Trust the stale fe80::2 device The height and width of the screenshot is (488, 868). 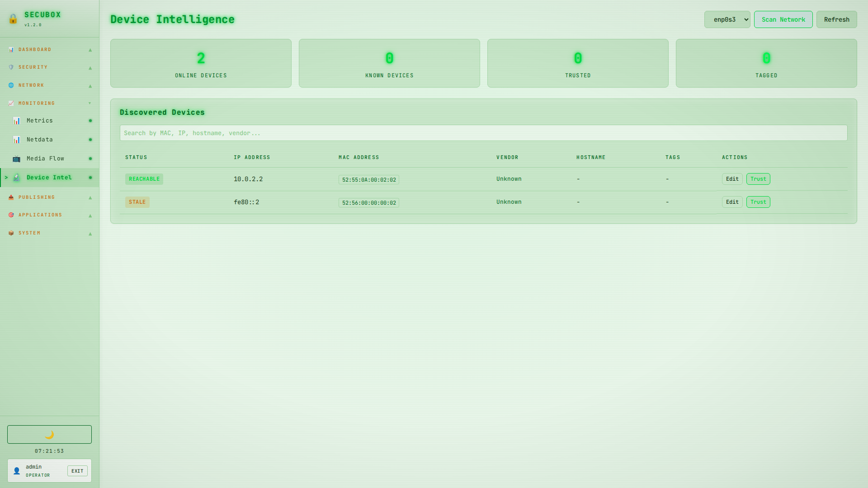tap(758, 202)
